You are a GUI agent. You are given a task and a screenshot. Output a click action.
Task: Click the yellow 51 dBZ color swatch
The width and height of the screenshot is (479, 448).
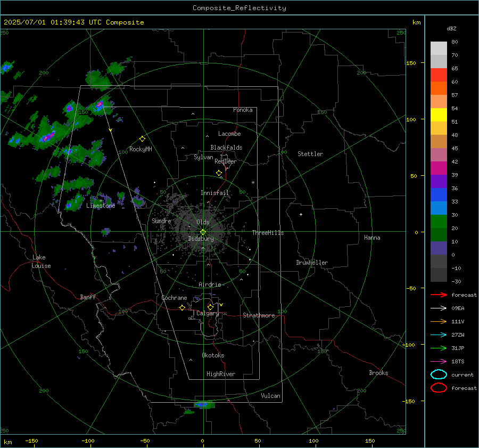pyautogui.click(x=439, y=115)
